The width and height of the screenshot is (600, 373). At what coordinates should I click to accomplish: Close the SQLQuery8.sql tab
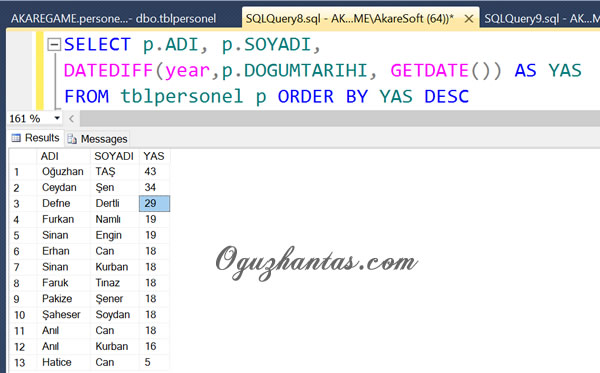tap(469, 18)
